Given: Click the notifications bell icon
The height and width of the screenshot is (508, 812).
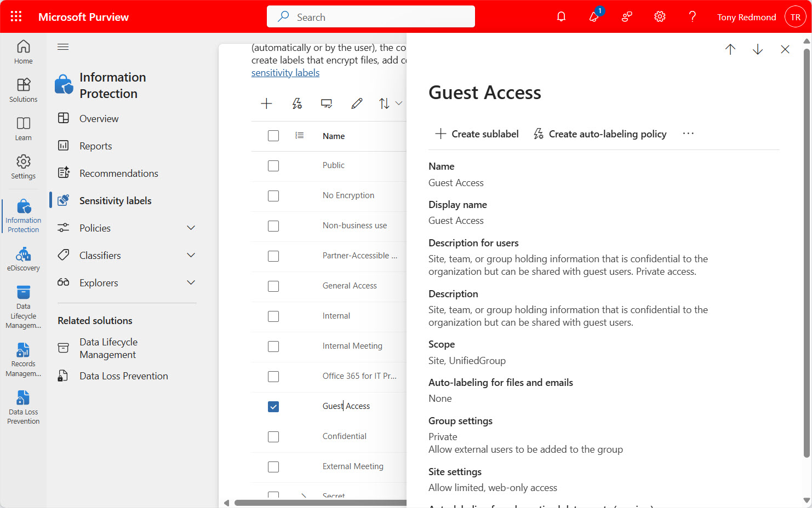Looking at the screenshot, I should point(561,16).
